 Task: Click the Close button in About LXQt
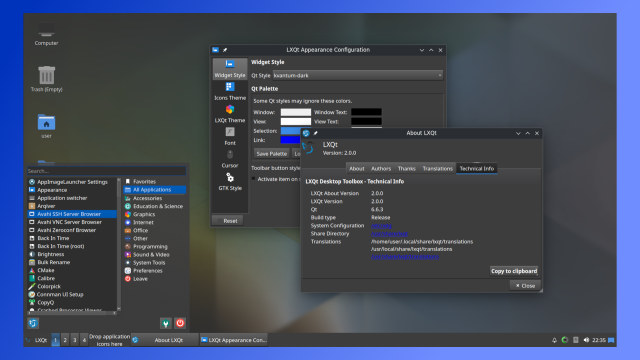click(525, 286)
